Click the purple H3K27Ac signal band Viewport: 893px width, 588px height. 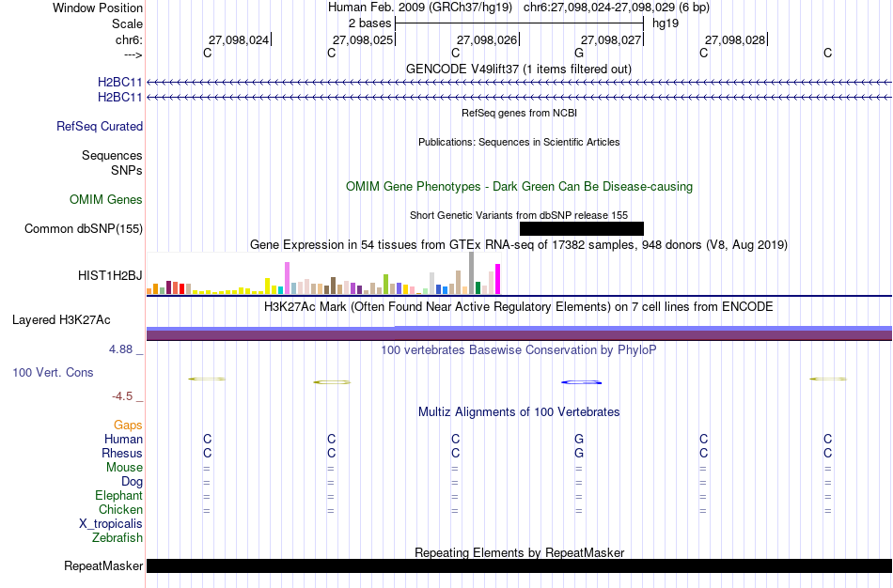coord(519,335)
